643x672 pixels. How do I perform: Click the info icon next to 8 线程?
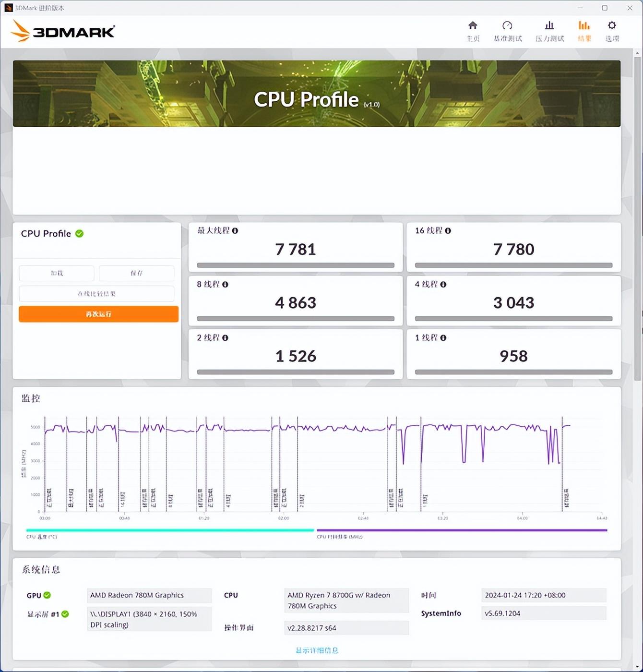tap(225, 285)
